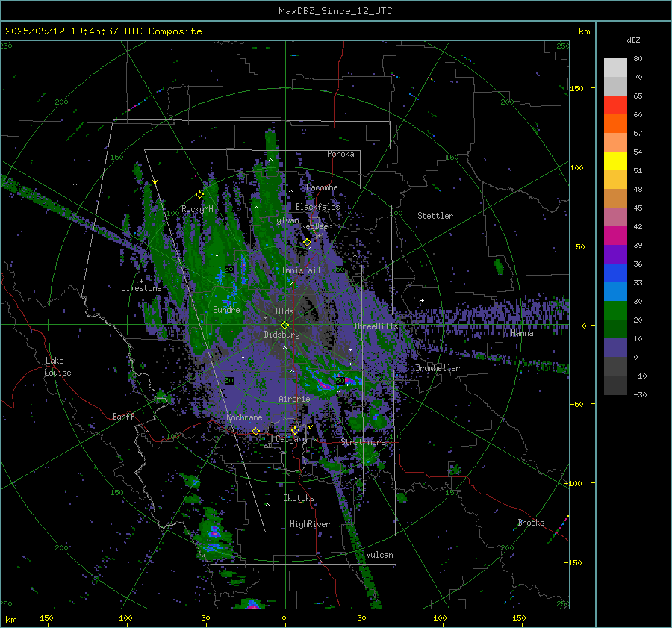672x628 pixels.
Task: Click the Stettler town label
Action: (x=435, y=216)
